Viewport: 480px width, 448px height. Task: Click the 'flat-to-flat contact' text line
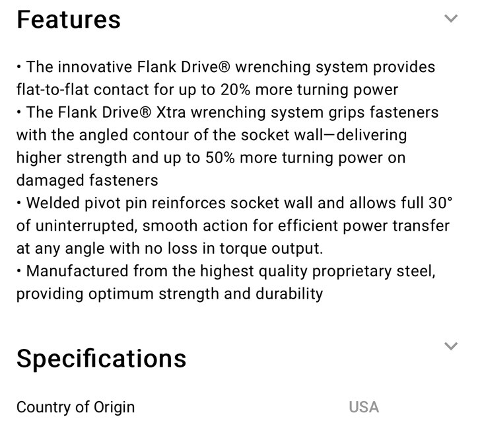click(x=207, y=90)
